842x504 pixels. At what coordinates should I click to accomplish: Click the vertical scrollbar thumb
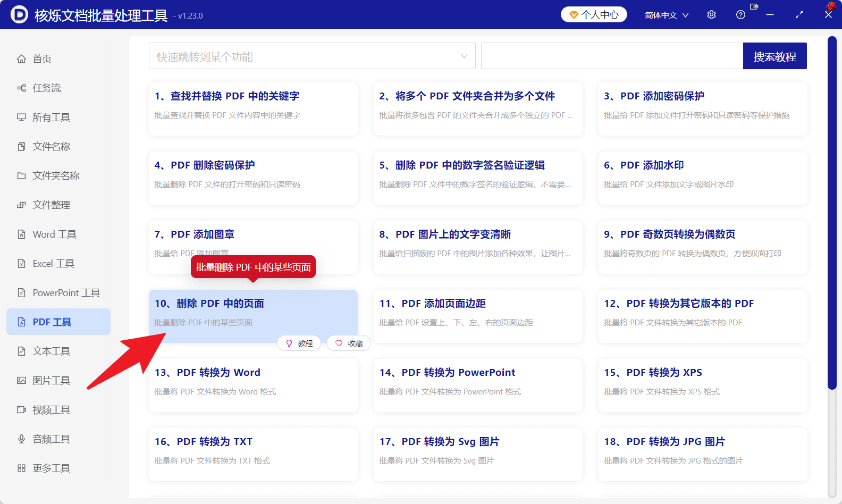832,213
